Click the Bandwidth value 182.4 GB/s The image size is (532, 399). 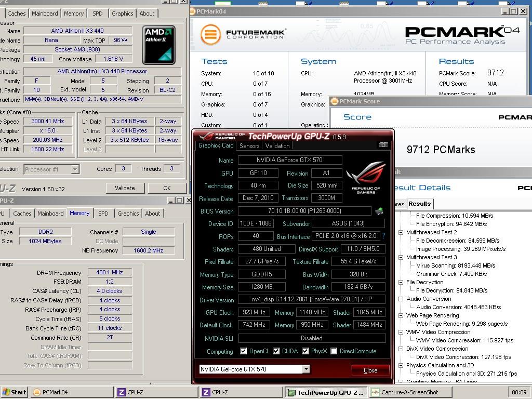click(x=358, y=287)
